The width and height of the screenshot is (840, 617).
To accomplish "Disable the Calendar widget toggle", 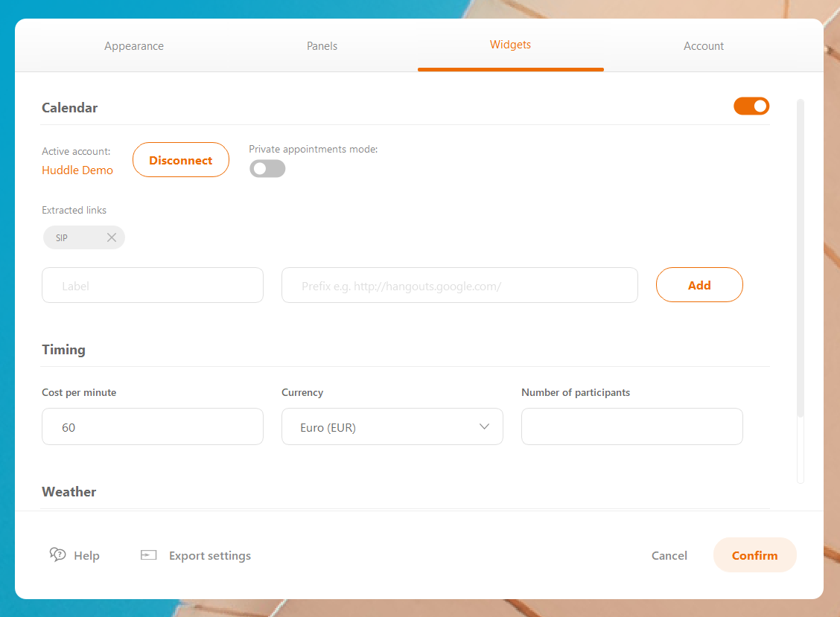I will pos(751,106).
